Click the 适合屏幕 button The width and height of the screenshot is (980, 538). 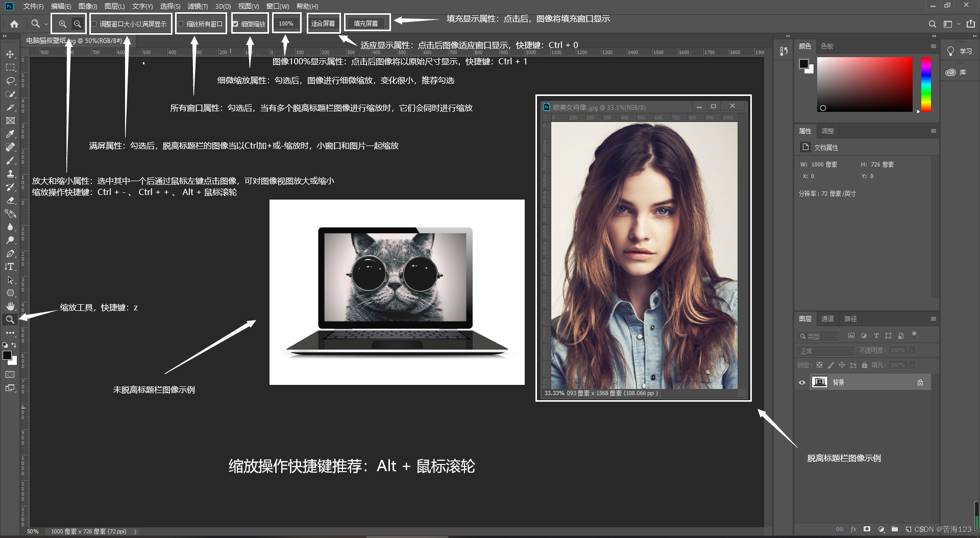tap(323, 23)
